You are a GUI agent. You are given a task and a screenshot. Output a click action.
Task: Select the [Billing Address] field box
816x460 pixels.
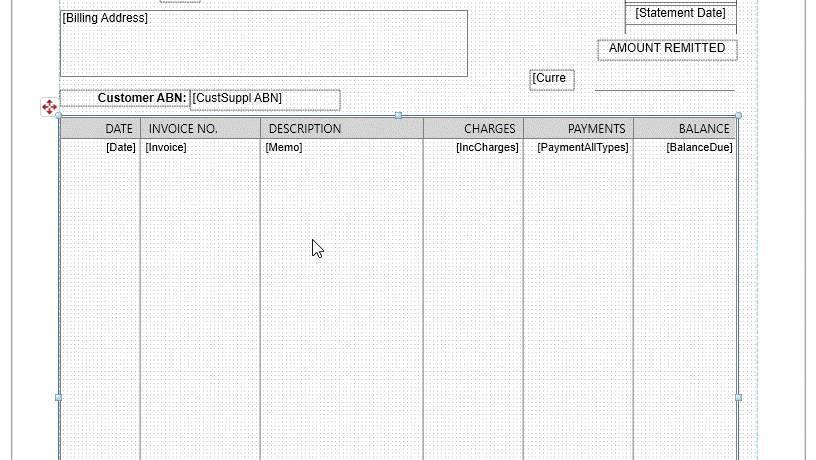tap(263, 43)
